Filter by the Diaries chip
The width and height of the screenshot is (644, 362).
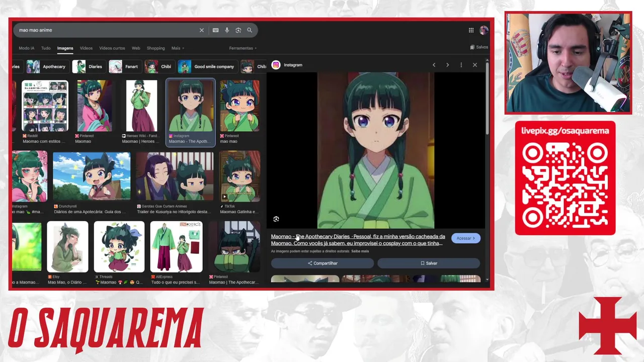[x=89, y=66]
